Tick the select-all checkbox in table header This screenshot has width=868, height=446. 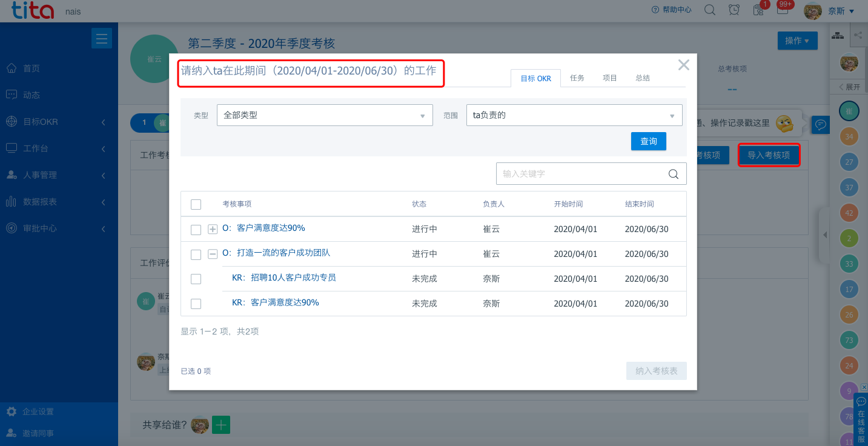click(196, 205)
